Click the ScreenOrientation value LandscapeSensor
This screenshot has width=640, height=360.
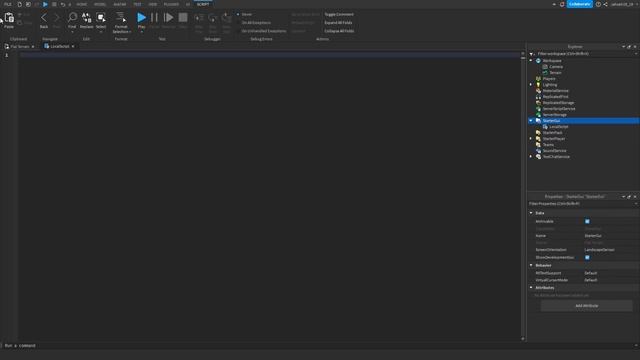pyautogui.click(x=599, y=250)
